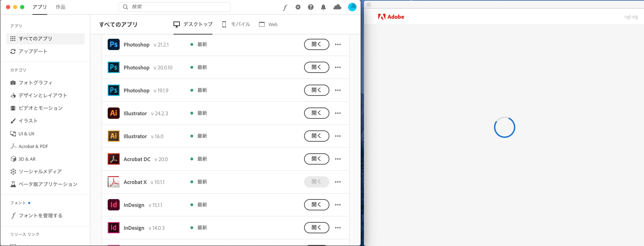
Task: Open InDesign v 15.1.1 with 開く
Action: coord(317,205)
